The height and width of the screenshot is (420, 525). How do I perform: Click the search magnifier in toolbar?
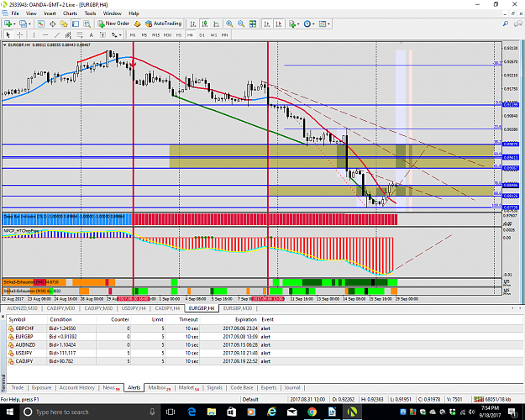tap(506, 24)
